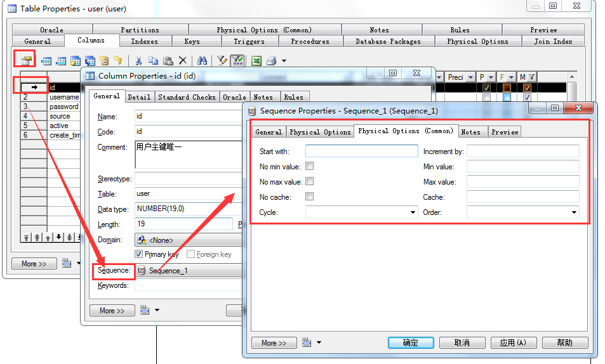
Task: Expand the menu arrow in Column Properties footer
Action: tap(157, 310)
